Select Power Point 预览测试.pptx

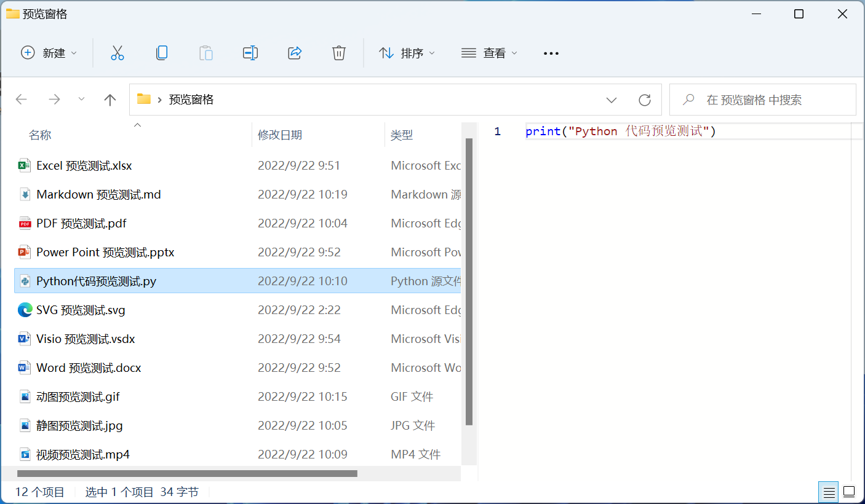[105, 252]
